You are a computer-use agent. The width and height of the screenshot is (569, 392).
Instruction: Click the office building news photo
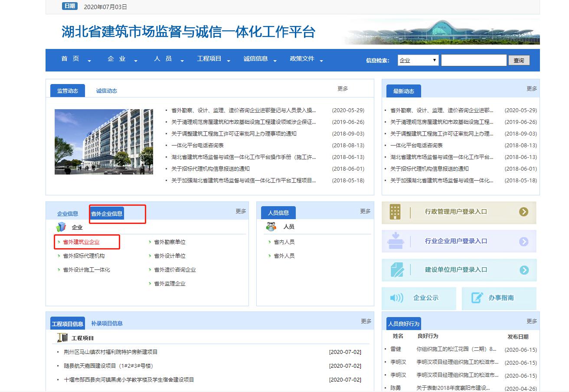coord(104,142)
